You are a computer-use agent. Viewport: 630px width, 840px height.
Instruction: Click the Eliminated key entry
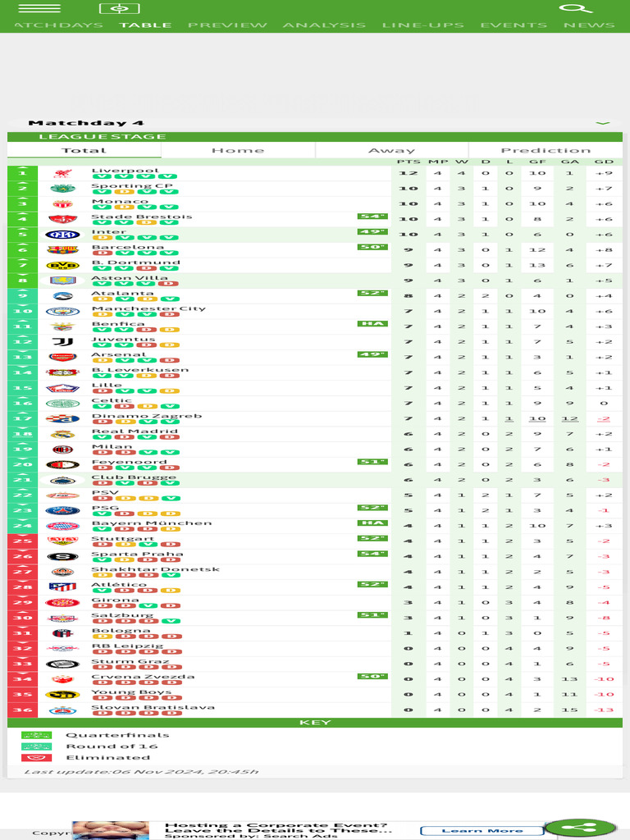[x=107, y=757]
